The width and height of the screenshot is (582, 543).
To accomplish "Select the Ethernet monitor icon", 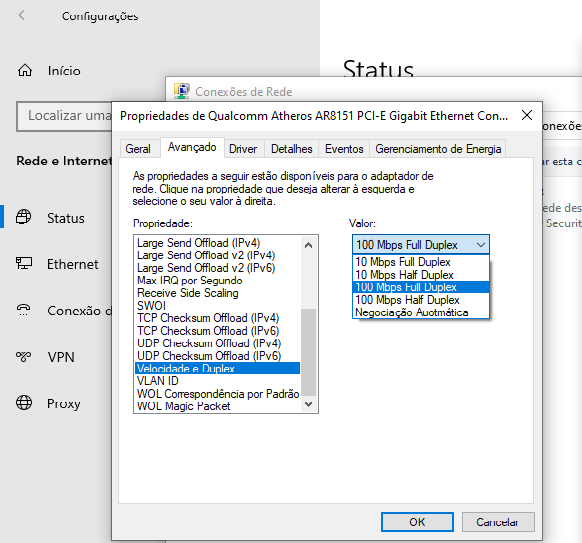I will 24,264.
